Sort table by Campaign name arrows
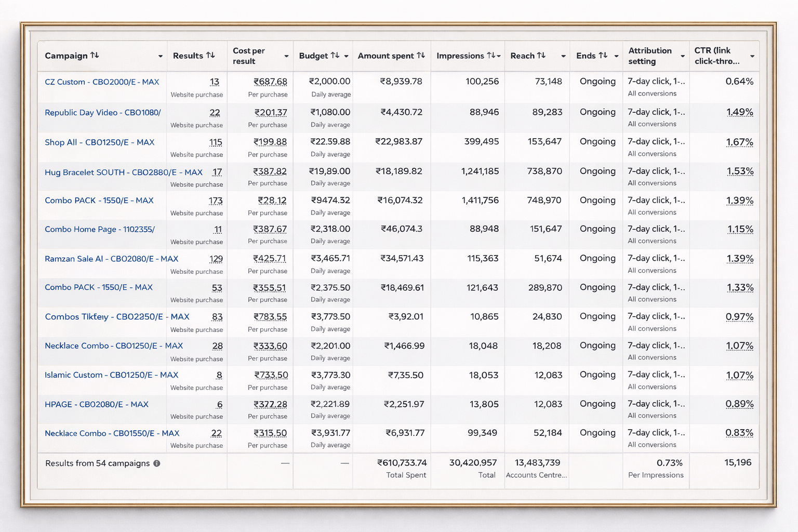Viewport: 798px width, 532px height. pos(95,55)
